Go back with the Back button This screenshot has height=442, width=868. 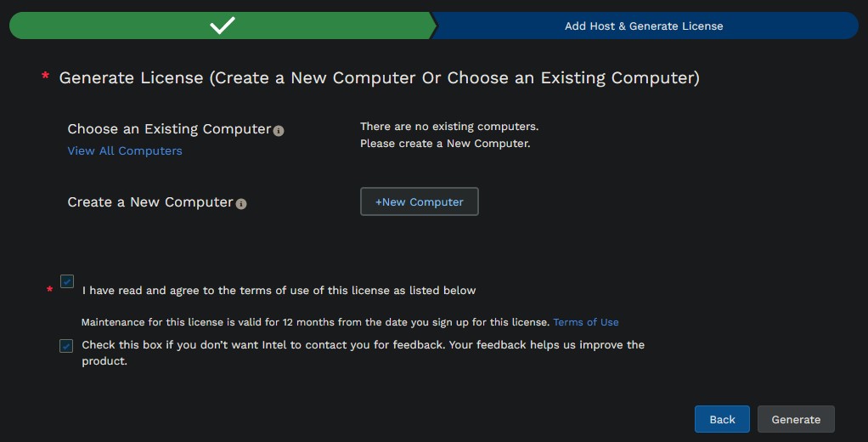[722, 419]
